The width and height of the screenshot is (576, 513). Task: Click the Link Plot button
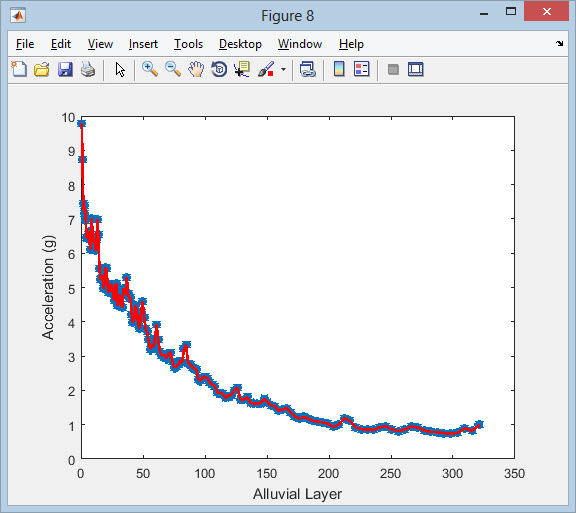click(x=307, y=69)
